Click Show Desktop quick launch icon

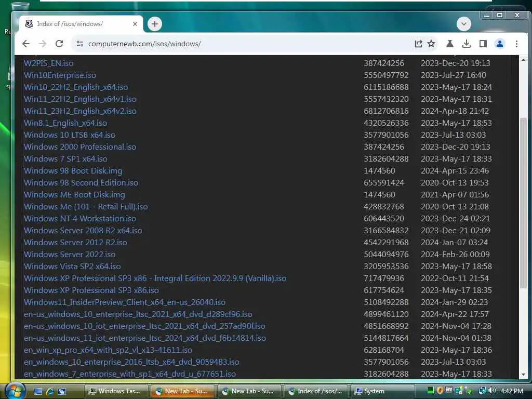[38, 391]
